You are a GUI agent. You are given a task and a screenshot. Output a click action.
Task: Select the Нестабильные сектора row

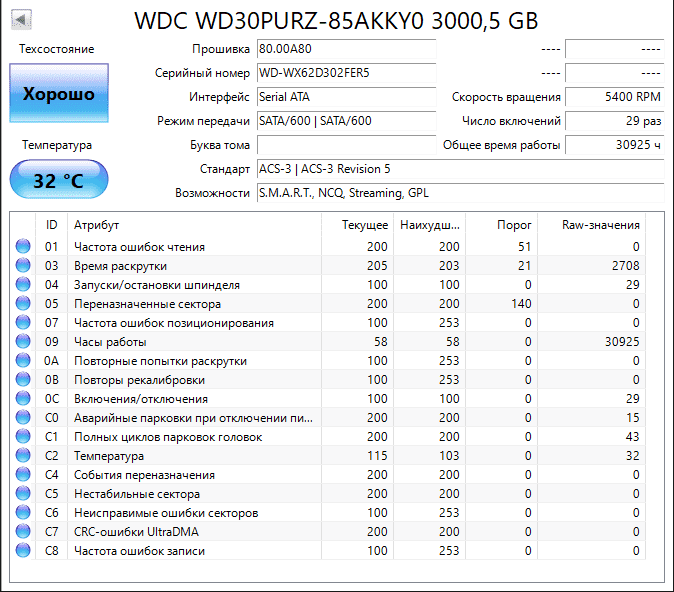(x=328, y=493)
